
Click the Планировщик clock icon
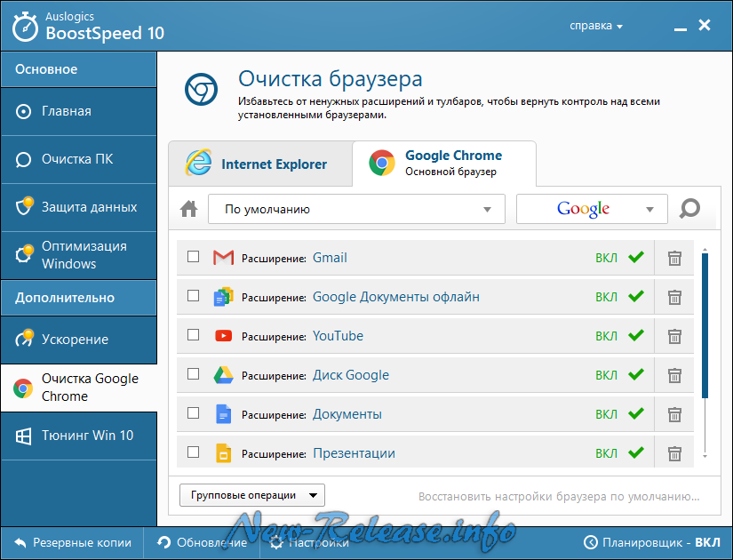(x=591, y=542)
